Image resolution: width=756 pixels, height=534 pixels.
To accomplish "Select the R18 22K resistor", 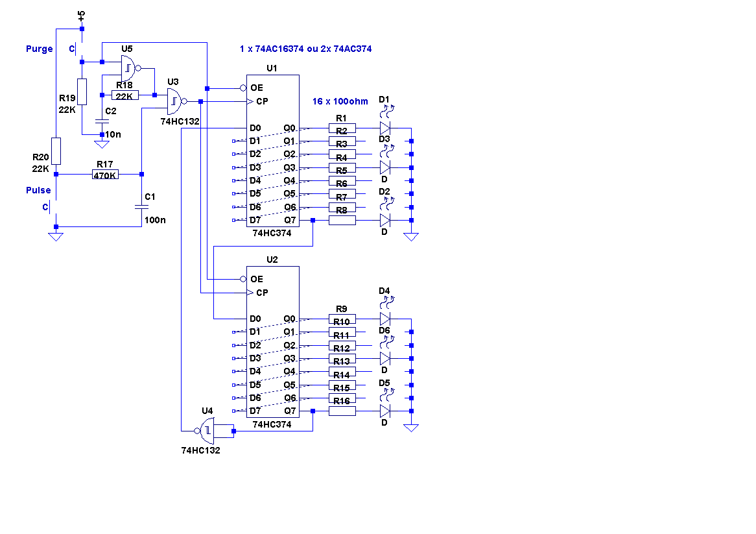I will tap(125, 95).
